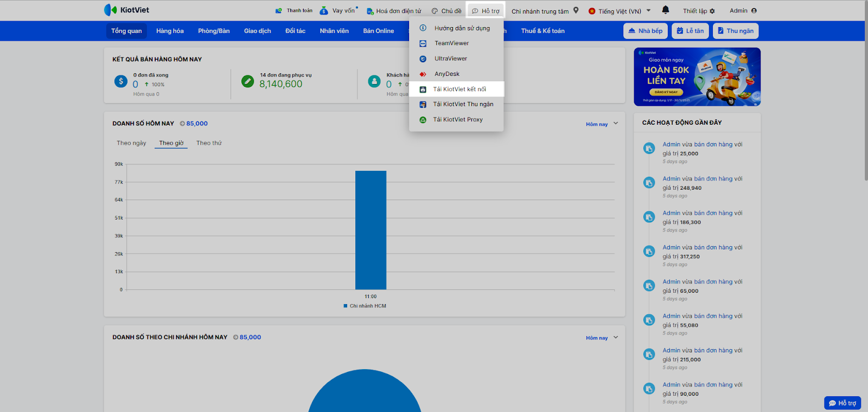The image size is (868, 412).
Task: Switch the chart to Theo thứ
Action: (x=209, y=143)
